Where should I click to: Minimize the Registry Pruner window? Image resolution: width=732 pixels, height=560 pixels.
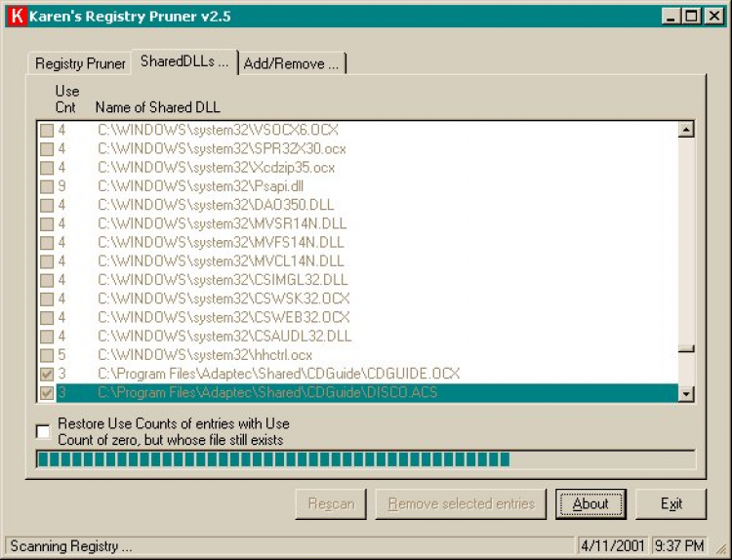671,17
